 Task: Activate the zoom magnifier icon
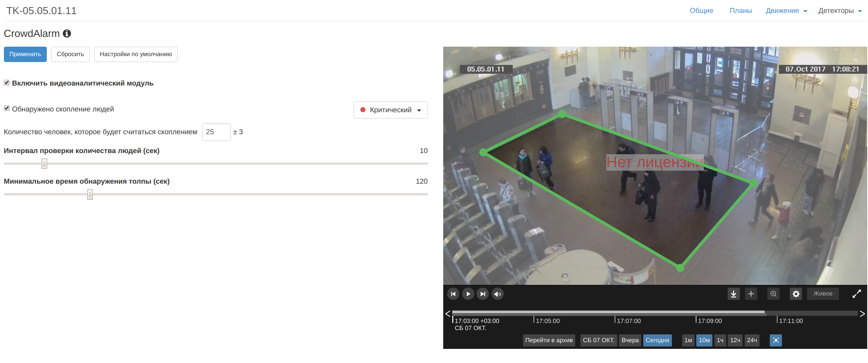[773, 294]
